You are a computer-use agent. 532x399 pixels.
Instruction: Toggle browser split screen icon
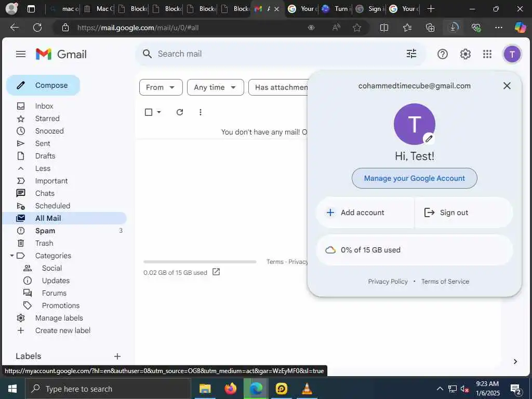(384, 28)
